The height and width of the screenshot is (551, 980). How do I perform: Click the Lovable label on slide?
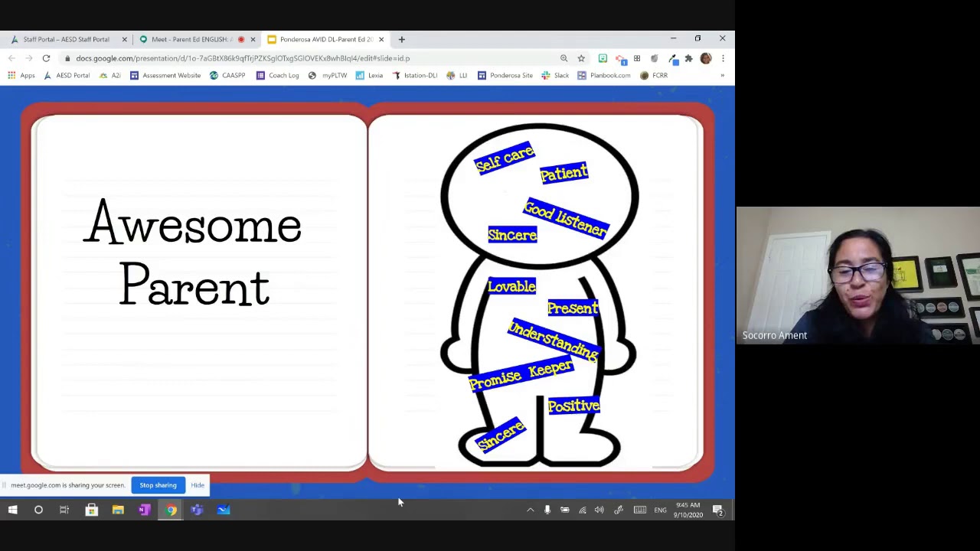[511, 286]
